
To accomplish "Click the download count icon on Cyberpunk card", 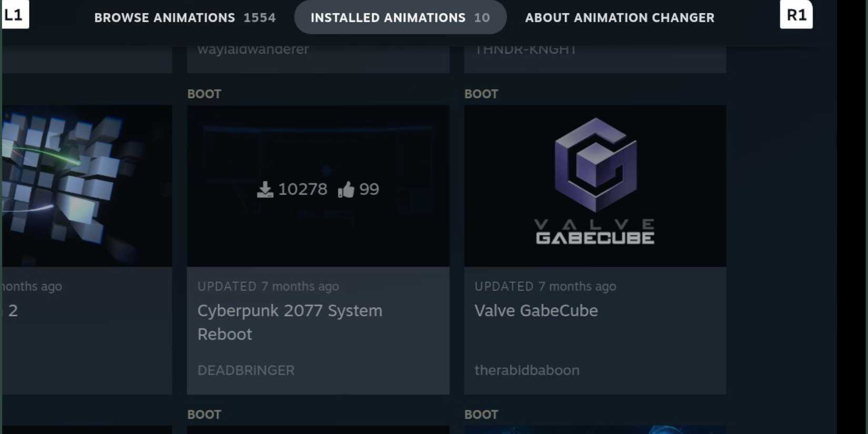I will (265, 189).
